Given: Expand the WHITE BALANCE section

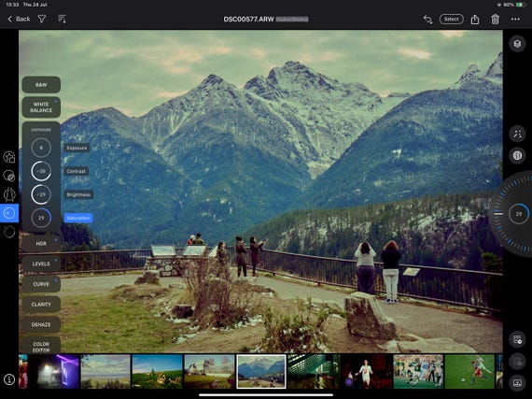Looking at the screenshot, I should [x=41, y=107].
